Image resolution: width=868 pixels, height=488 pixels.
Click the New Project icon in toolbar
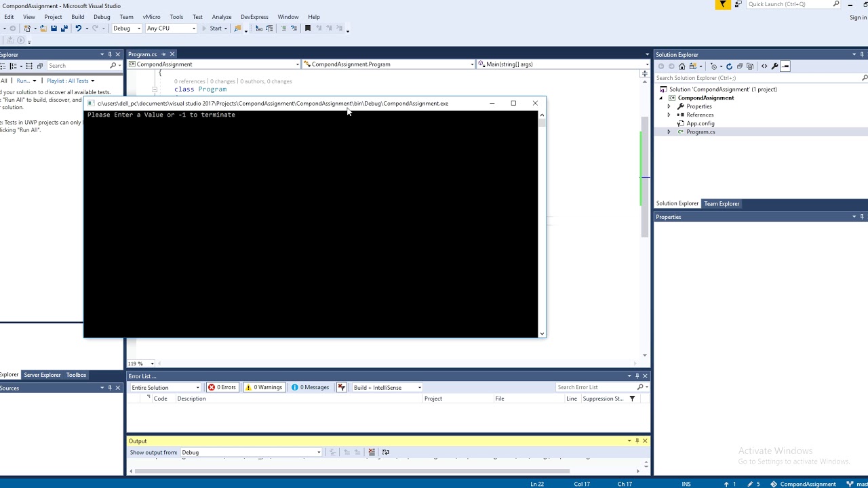(x=27, y=28)
